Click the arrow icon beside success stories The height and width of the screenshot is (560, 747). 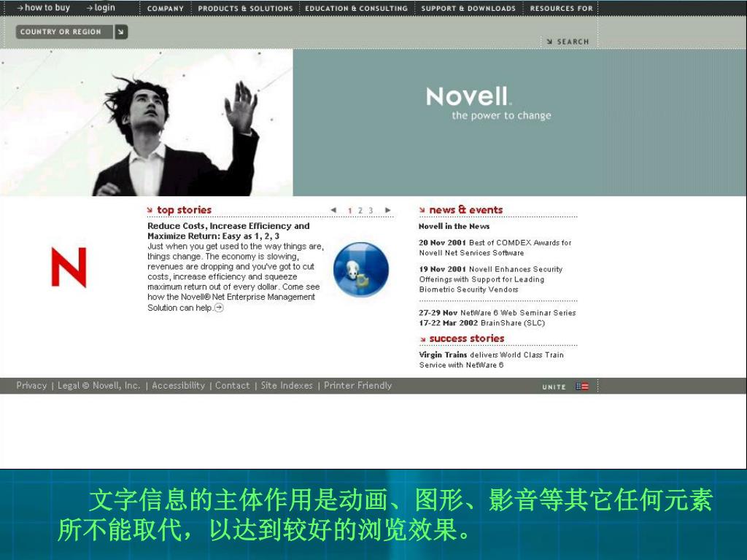tap(422, 339)
